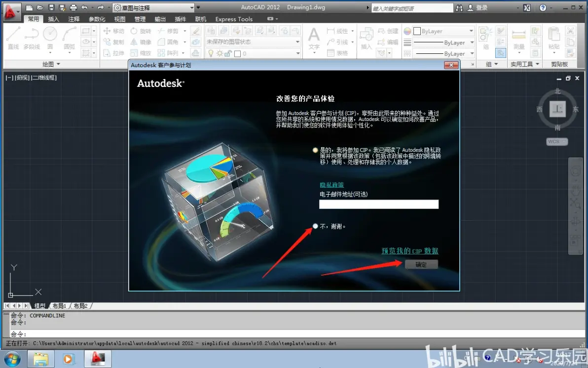This screenshot has width=588, height=368.
Task: Open the Windows Start menu
Action: click(12, 359)
